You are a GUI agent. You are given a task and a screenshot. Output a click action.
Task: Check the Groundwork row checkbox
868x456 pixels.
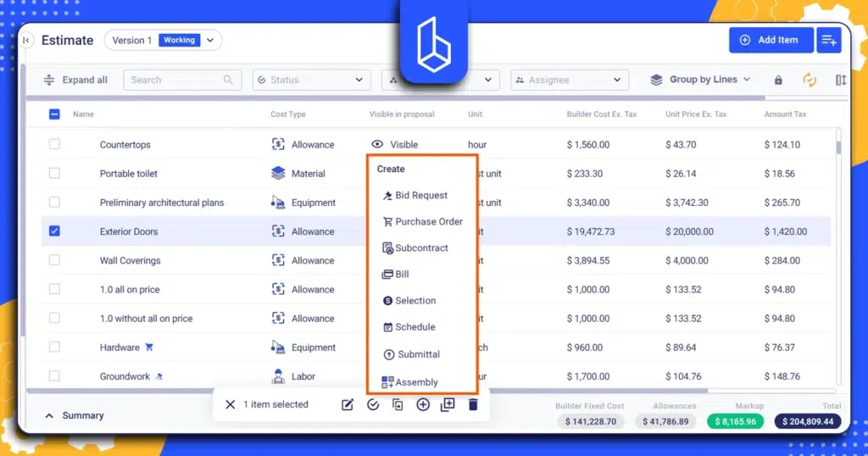point(54,375)
